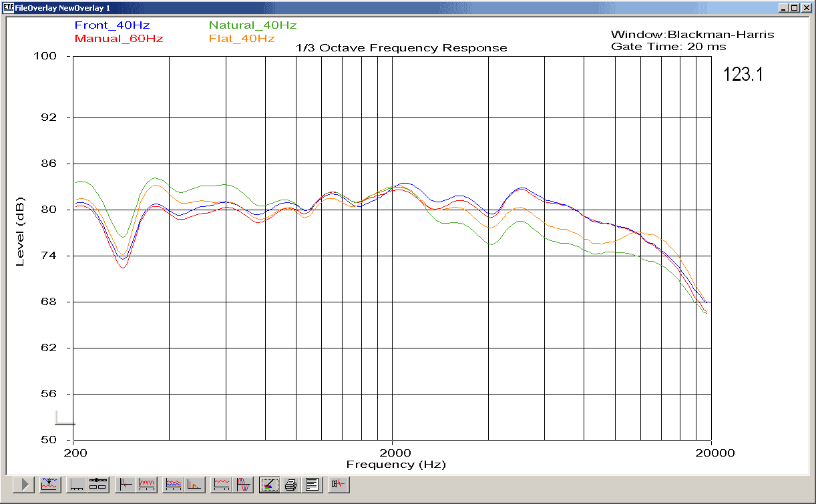Toggle the curve color paintbrush tool

coord(270,485)
